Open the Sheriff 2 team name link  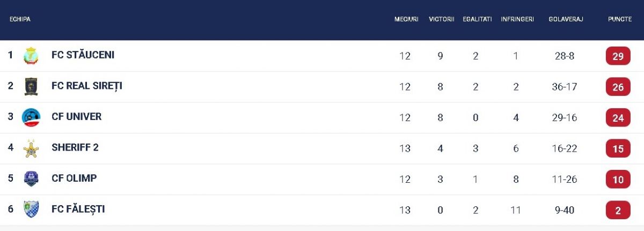(75, 147)
